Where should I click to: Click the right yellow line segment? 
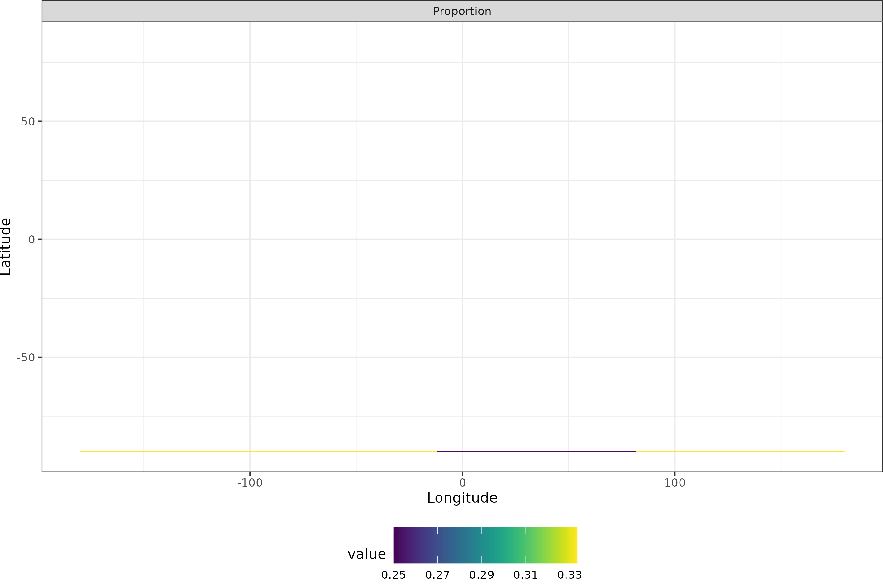[740, 451]
